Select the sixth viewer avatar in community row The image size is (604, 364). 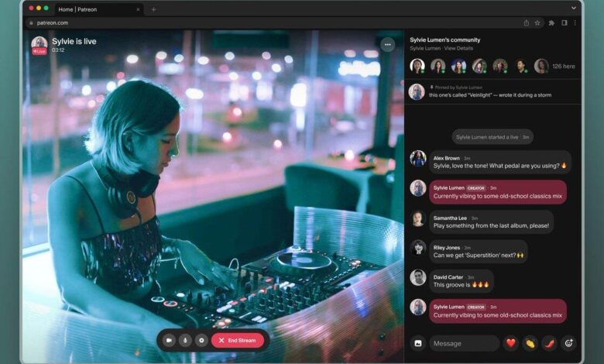(x=521, y=66)
